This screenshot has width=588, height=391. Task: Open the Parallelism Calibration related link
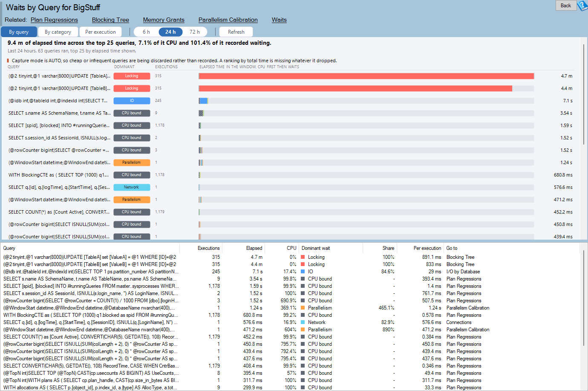228,20
